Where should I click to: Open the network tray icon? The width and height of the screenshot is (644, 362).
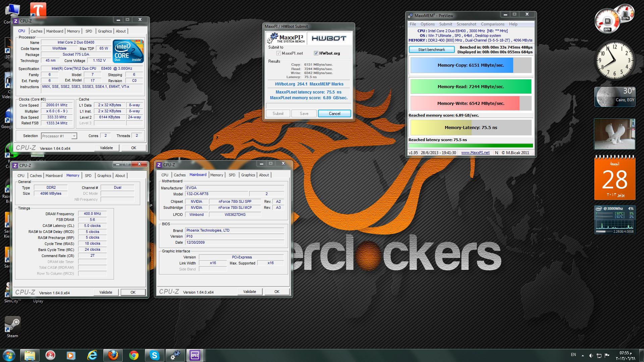(599, 356)
